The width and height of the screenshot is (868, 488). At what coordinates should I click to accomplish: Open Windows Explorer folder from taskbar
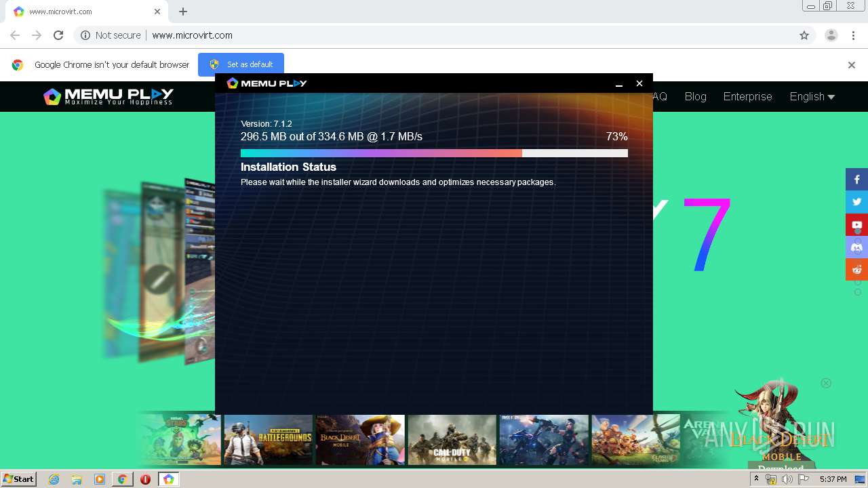click(x=77, y=479)
